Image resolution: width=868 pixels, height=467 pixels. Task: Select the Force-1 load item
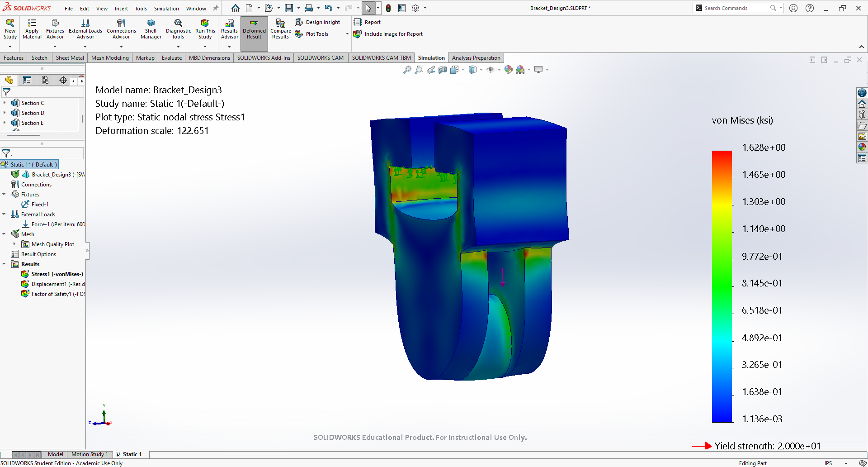[x=53, y=224]
